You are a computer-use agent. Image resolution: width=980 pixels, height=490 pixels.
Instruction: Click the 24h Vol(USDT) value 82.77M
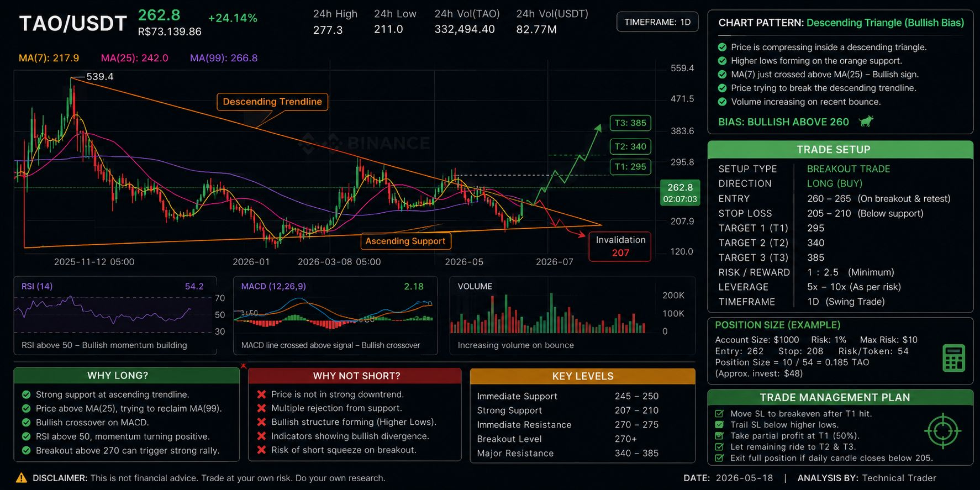pyautogui.click(x=536, y=29)
